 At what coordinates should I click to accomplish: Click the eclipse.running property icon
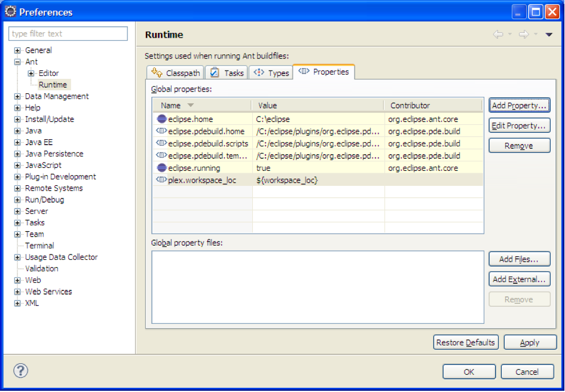click(162, 168)
